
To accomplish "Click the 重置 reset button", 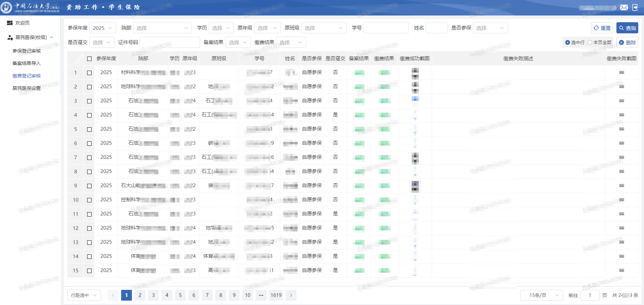I will (x=602, y=28).
